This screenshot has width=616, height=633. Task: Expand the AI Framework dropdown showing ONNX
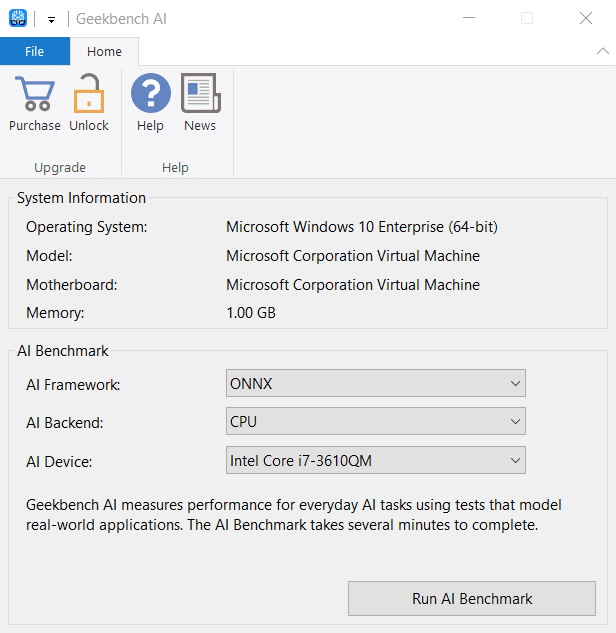[x=376, y=383]
